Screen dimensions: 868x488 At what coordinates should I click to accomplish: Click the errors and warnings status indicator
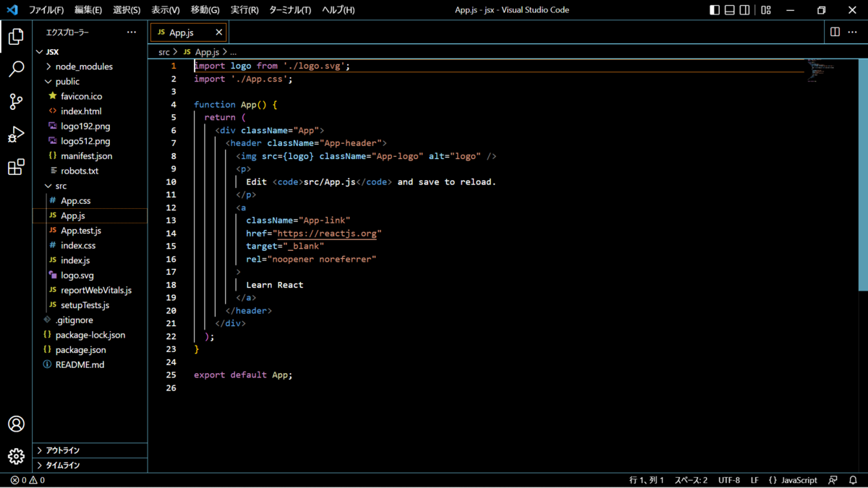point(27,480)
